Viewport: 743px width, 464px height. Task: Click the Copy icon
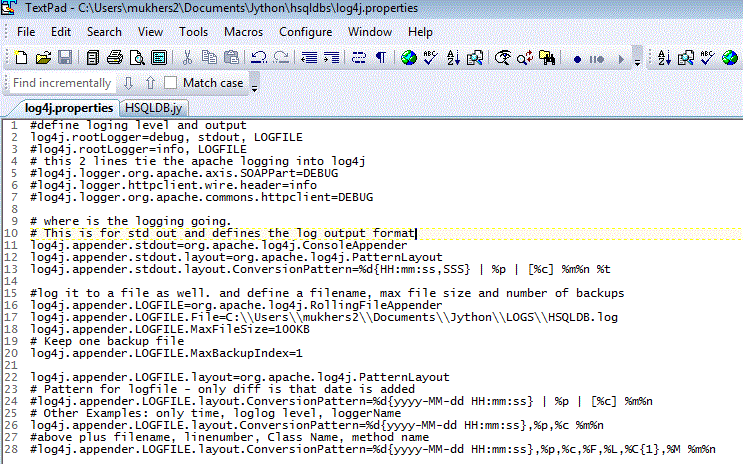209,58
